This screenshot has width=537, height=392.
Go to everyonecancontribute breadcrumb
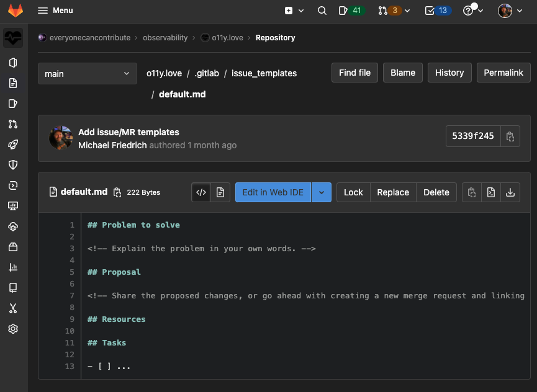point(90,38)
